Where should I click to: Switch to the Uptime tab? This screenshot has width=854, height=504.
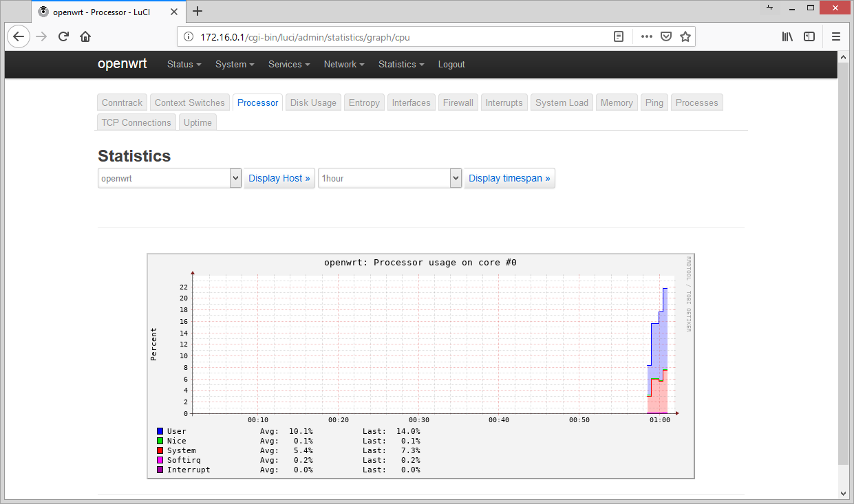[x=198, y=122]
